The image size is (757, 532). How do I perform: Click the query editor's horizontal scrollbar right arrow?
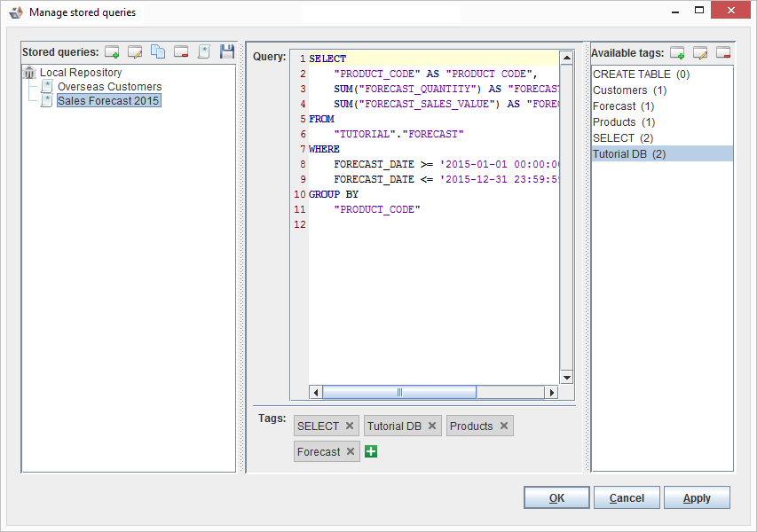[551, 392]
